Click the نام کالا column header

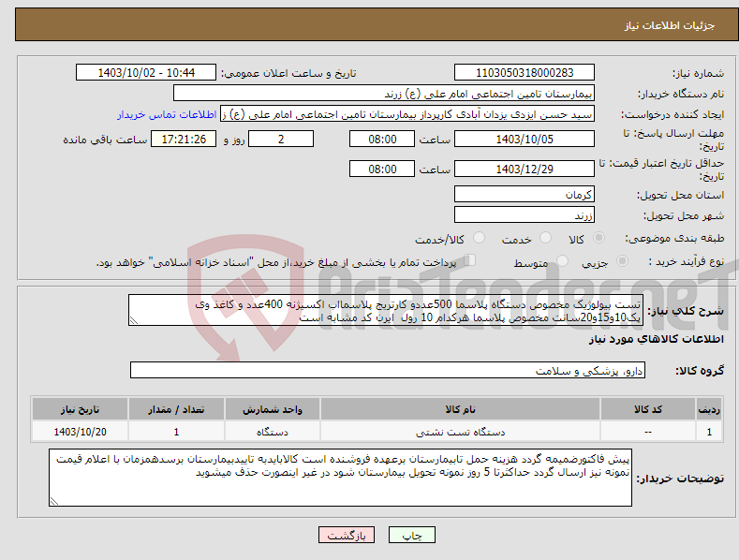(x=461, y=409)
